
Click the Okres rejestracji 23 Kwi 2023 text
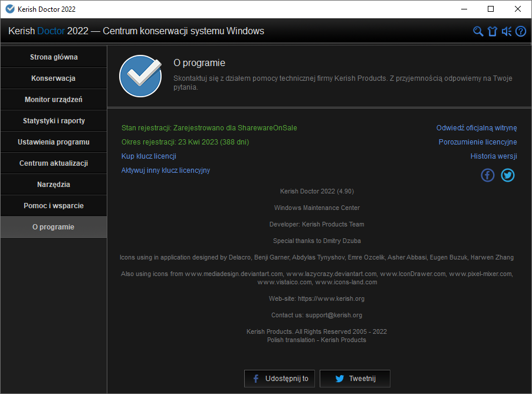tap(185, 142)
